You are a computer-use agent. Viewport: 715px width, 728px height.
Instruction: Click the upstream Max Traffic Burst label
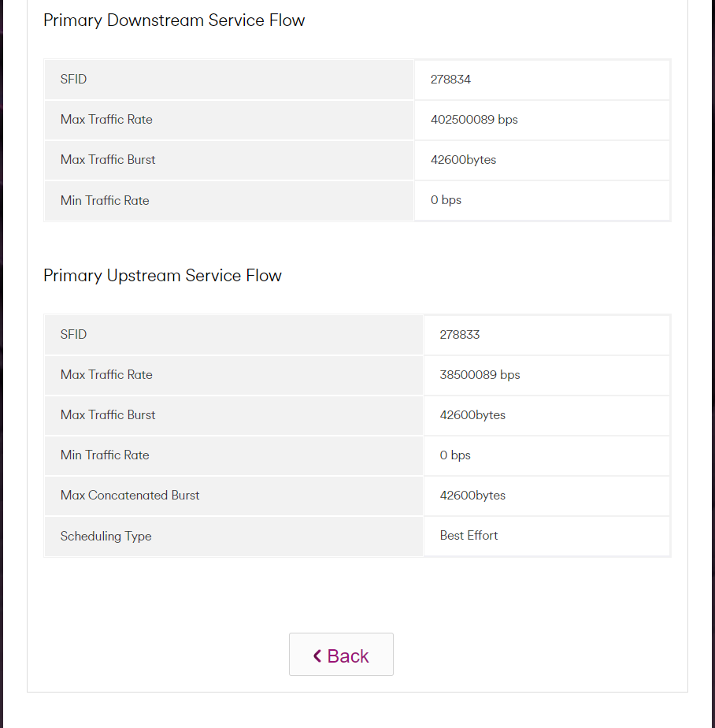[x=108, y=415]
